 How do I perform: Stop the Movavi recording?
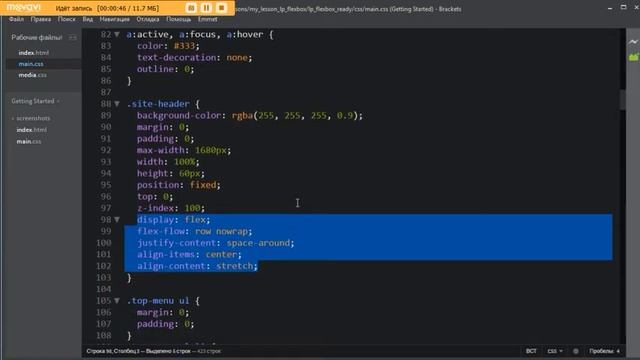pos(221,8)
